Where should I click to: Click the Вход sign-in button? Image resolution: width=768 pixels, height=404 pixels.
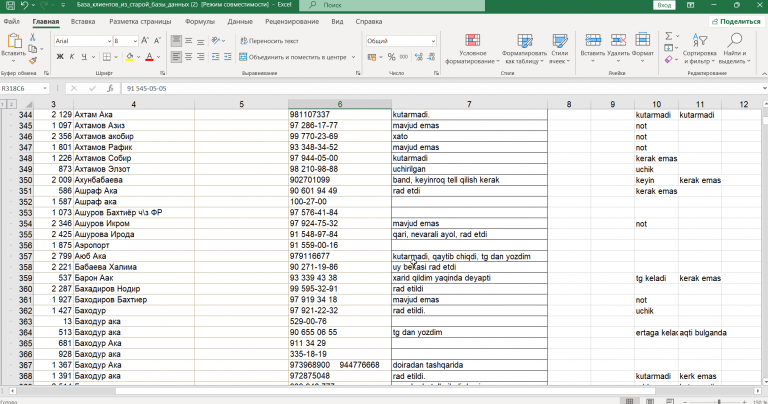click(x=664, y=5)
